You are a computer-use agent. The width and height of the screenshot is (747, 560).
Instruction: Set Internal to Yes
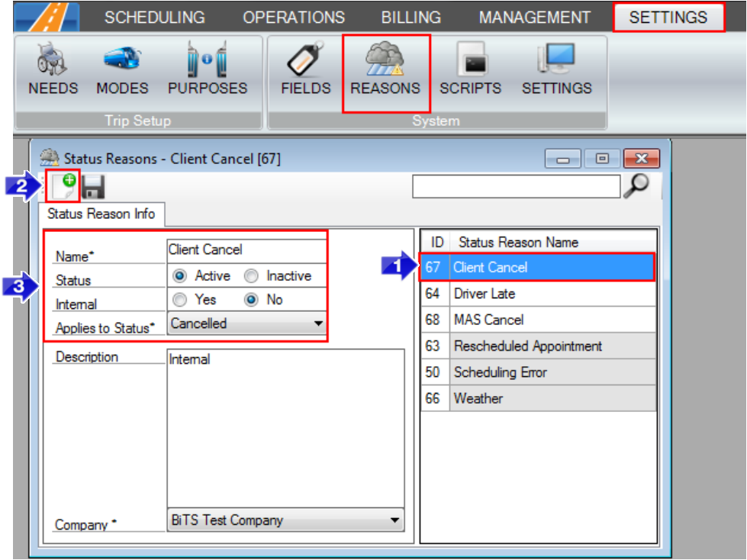click(x=179, y=300)
